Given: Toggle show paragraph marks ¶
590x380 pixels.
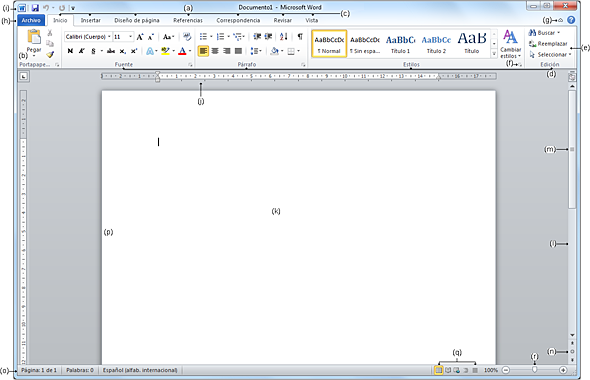Looking at the screenshot, I should [x=300, y=36].
